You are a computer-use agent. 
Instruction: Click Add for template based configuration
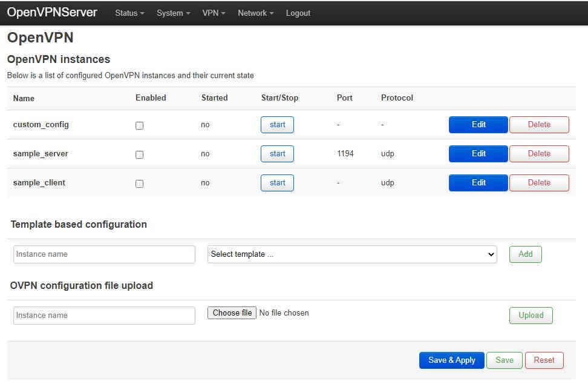tap(525, 254)
